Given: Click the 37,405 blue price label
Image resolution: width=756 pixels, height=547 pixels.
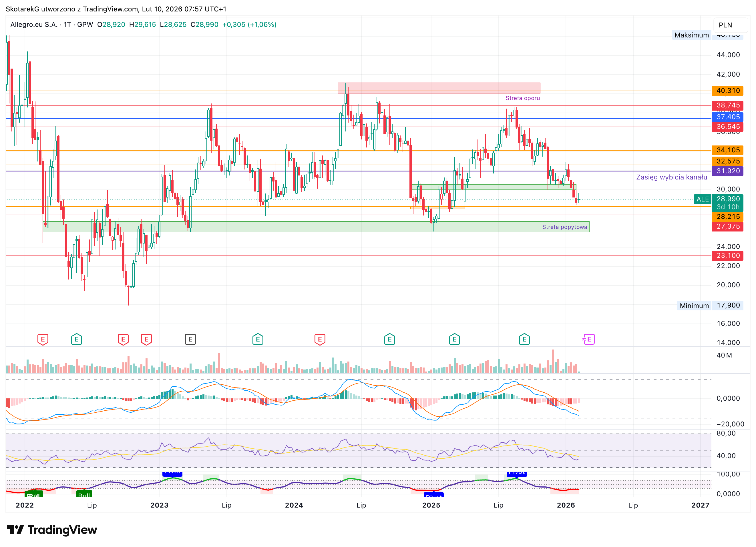Looking at the screenshot, I should point(728,117).
